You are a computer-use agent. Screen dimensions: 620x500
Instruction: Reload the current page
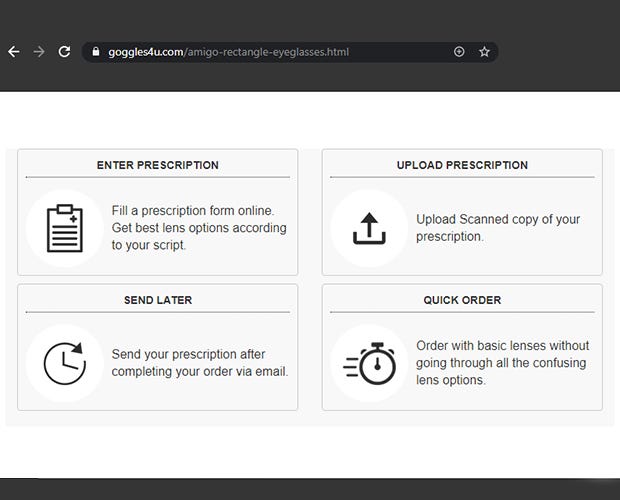tap(65, 52)
